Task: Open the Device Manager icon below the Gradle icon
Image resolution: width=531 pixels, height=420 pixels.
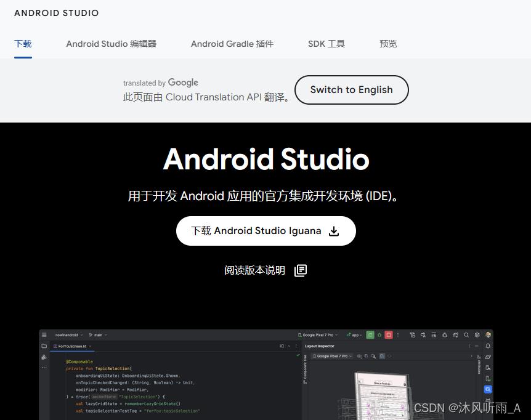Action: pyautogui.click(x=488, y=368)
